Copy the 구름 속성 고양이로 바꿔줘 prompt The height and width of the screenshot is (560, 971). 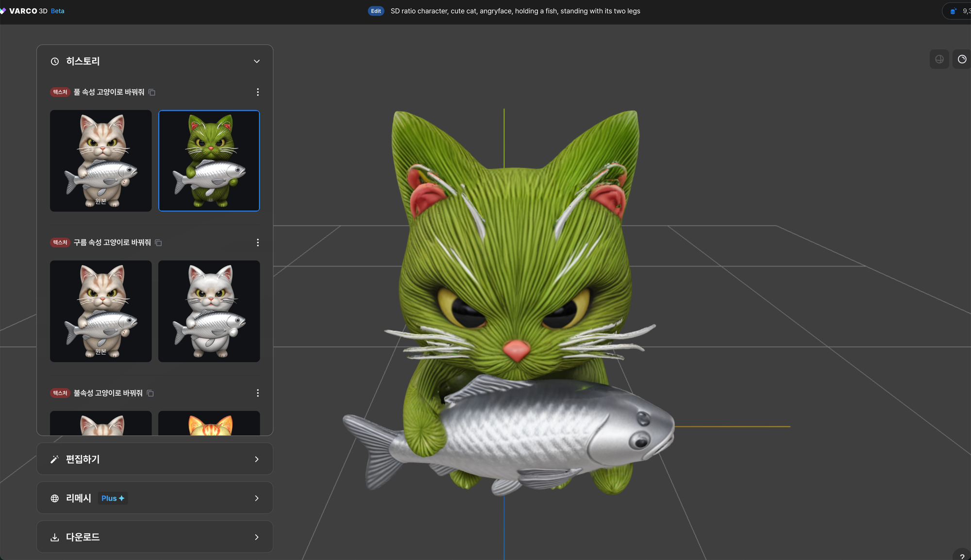pos(158,243)
